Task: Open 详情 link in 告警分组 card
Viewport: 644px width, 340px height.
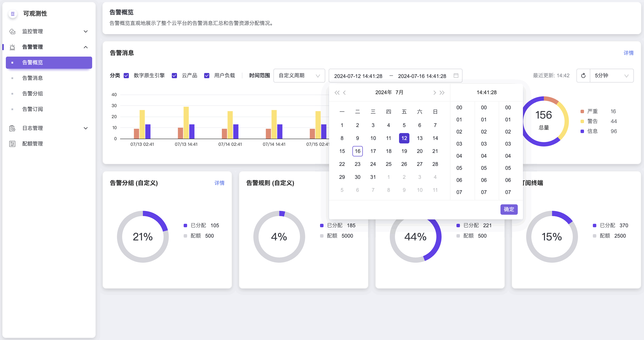Action: coord(219,183)
